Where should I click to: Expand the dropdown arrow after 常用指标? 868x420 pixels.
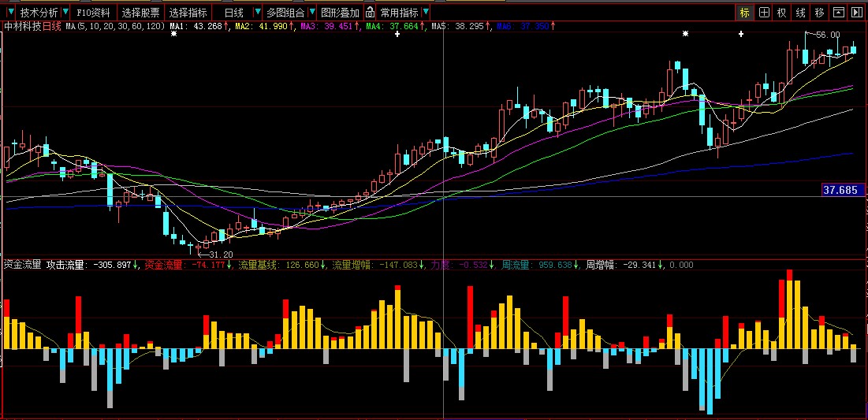click(426, 12)
